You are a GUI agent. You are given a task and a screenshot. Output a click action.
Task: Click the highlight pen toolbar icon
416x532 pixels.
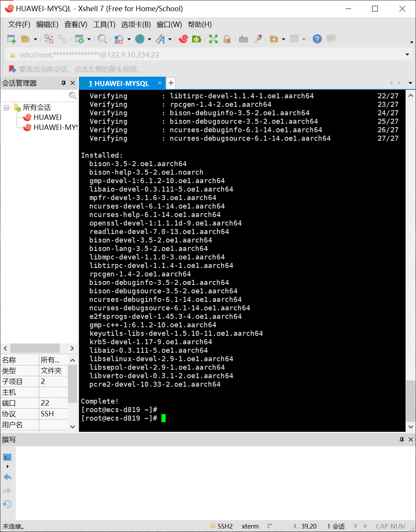coord(258,39)
